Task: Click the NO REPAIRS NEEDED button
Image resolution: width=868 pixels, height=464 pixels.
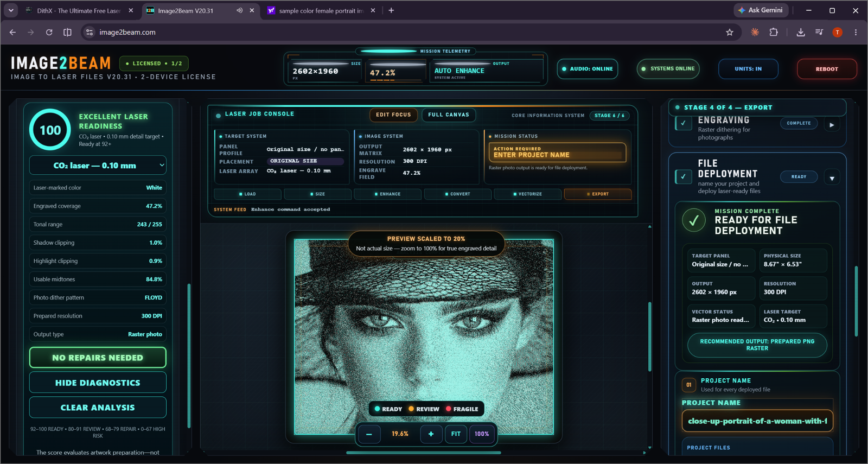Action: pyautogui.click(x=98, y=358)
